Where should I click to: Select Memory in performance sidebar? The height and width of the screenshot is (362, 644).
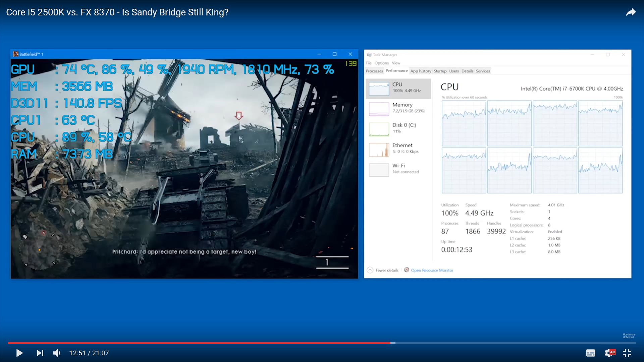click(398, 109)
